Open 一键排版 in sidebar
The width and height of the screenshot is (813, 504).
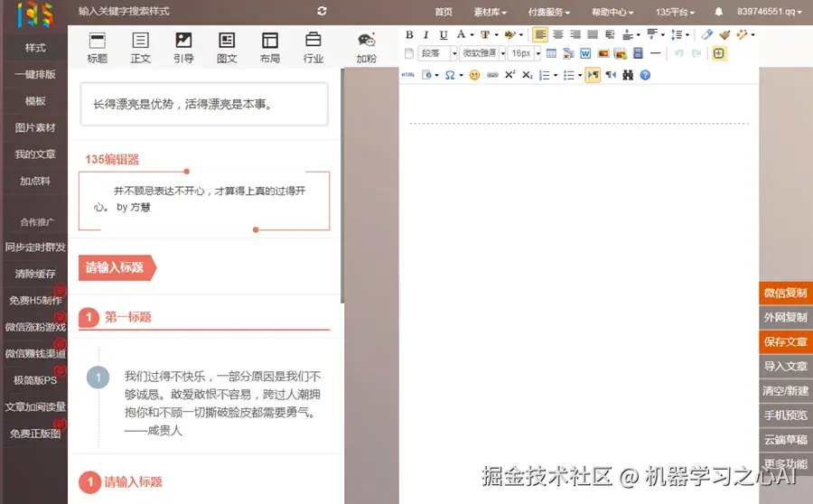click(x=35, y=74)
